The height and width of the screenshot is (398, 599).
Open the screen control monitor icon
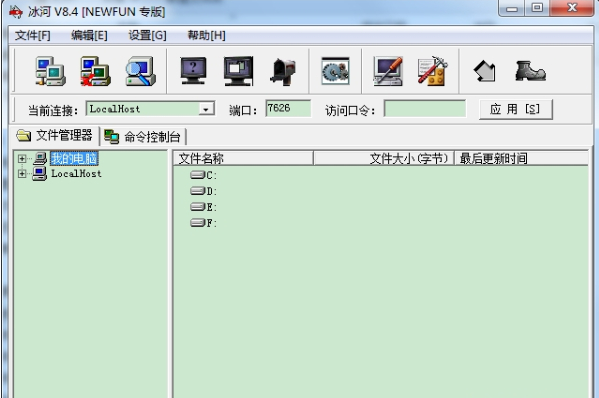coord(238,71)
